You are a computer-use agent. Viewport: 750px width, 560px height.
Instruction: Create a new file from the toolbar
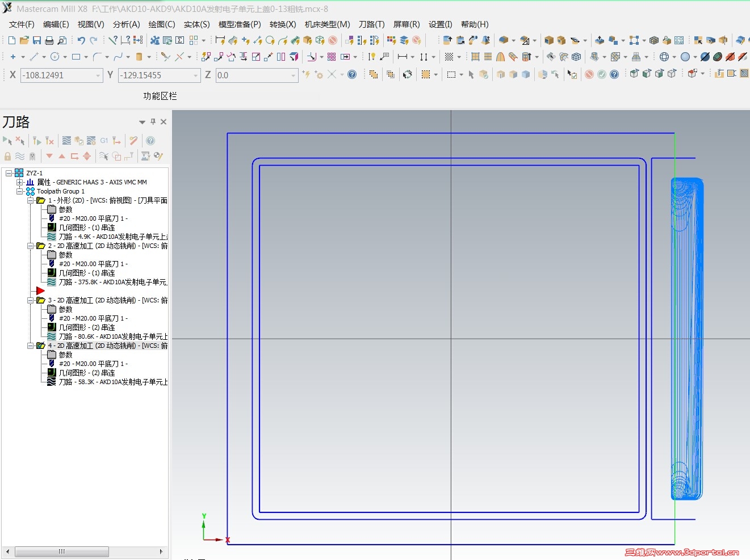click(12, 40)
